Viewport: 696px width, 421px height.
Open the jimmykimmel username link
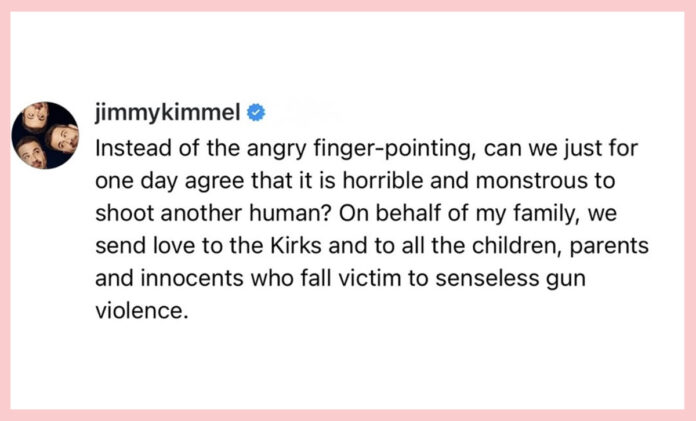click(167, 112)
